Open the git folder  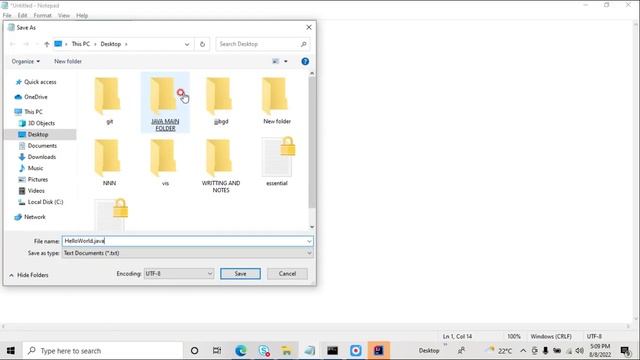pos(109,101)
